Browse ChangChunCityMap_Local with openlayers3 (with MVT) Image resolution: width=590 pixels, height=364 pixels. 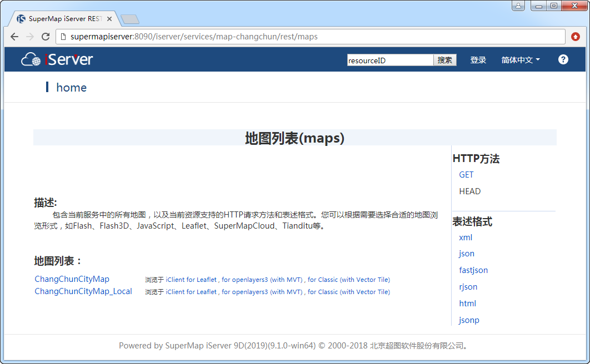[262, 291]
